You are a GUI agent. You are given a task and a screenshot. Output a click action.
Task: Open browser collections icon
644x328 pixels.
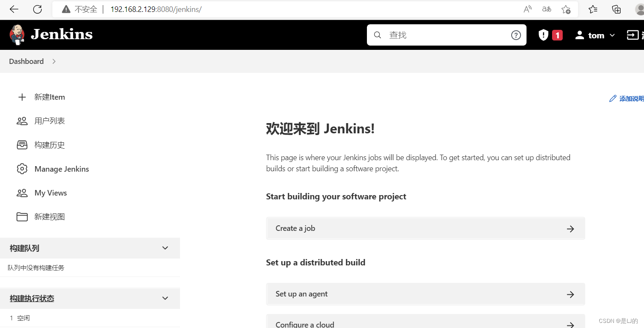click(616, 9)
